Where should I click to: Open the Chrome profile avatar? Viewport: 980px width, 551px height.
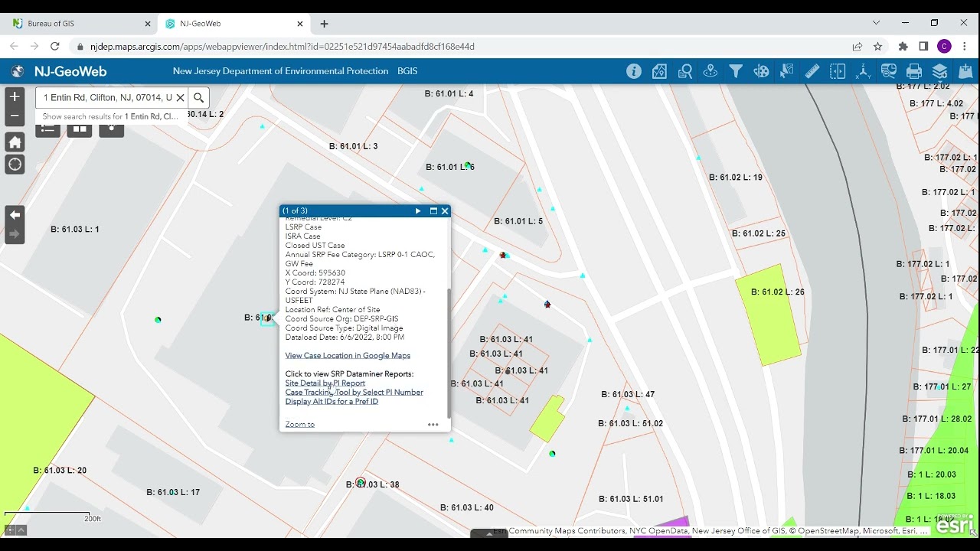(944, 47)
